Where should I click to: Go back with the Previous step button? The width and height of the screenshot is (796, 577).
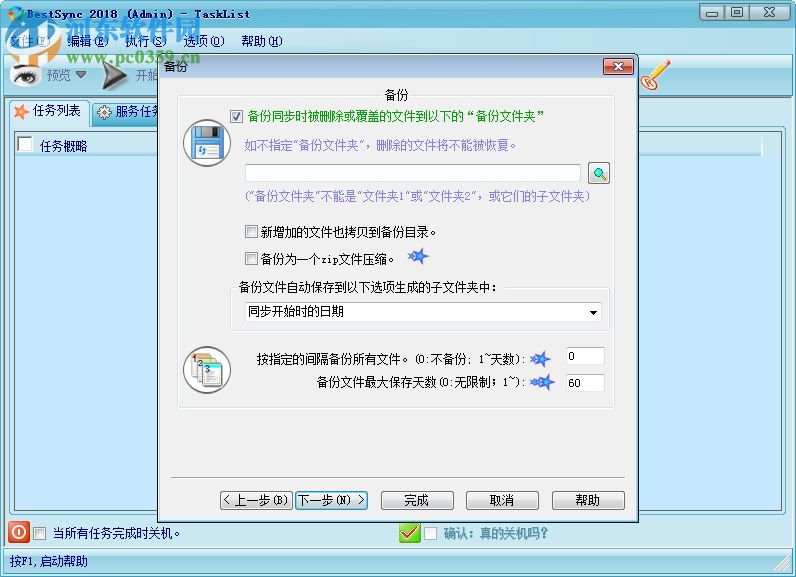click(x=256, y=500)
